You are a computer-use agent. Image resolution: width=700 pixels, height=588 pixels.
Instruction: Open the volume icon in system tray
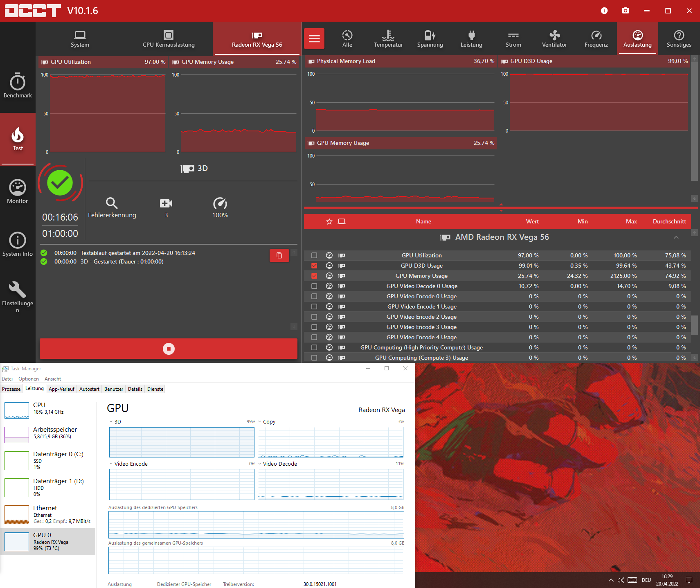coord(621,580)
